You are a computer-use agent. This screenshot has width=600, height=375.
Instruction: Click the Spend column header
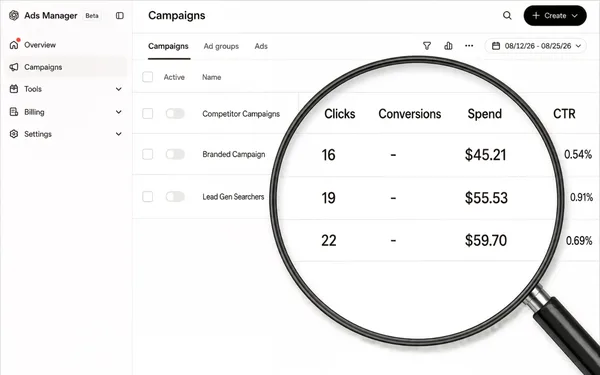(x=484, y=114)
